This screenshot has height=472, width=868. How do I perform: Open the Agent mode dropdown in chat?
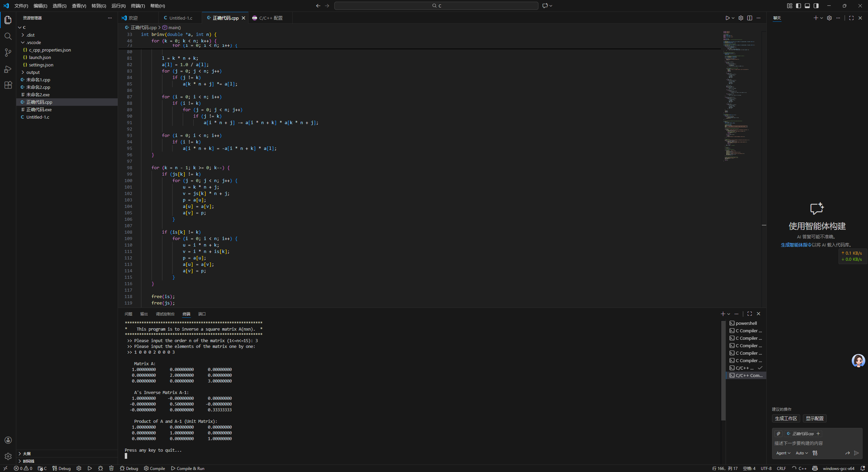pos(783,453)
